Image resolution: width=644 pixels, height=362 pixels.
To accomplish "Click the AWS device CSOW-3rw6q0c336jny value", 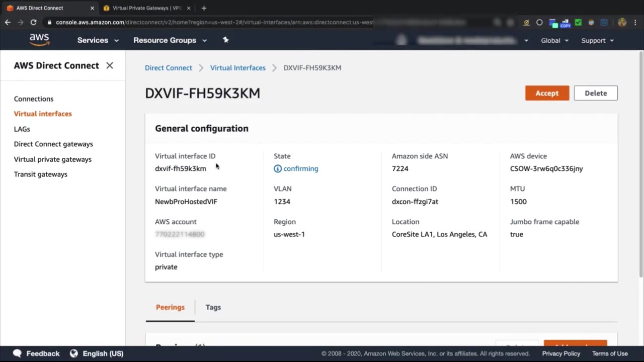I will click(546, 169).
